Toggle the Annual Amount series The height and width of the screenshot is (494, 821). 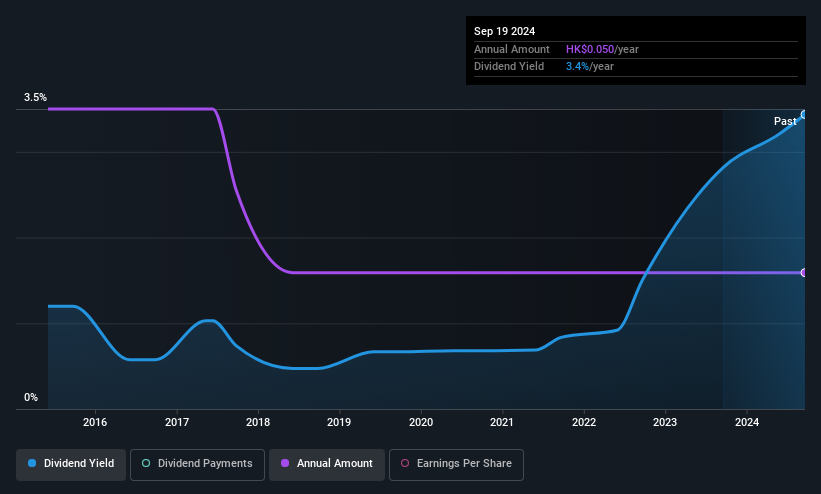327,464
